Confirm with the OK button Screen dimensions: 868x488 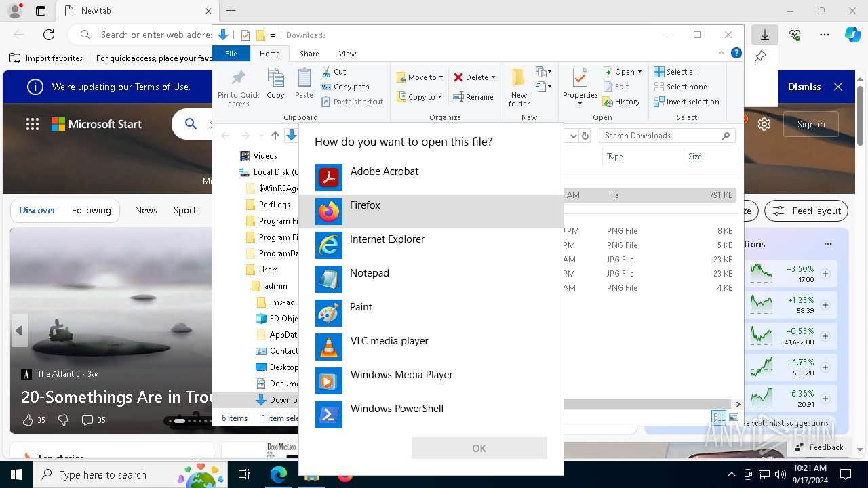tap(479, 448)
